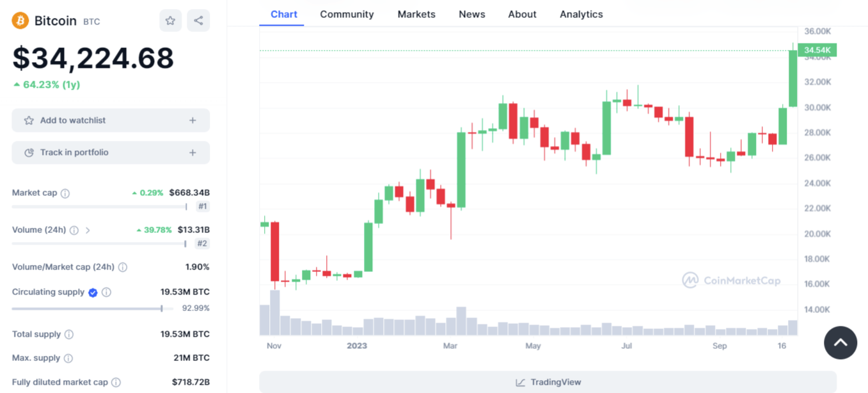Click the star favorite icon beside Bitcoin
This screenshot has width=868, height=393.
[170, 20]
